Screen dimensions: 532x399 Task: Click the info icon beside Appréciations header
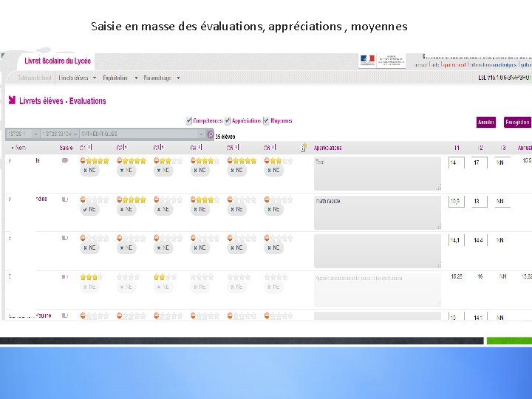(304, 147)
